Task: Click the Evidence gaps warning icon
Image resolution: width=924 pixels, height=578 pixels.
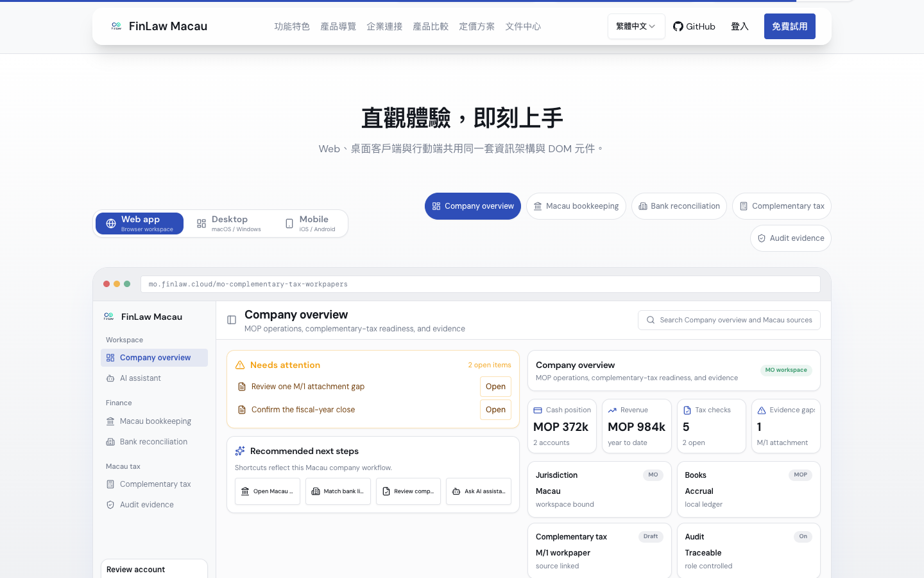Action: coord(762,410)
